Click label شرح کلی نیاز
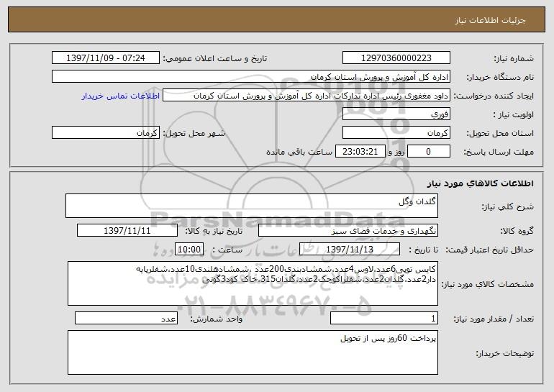 (508, 207)
